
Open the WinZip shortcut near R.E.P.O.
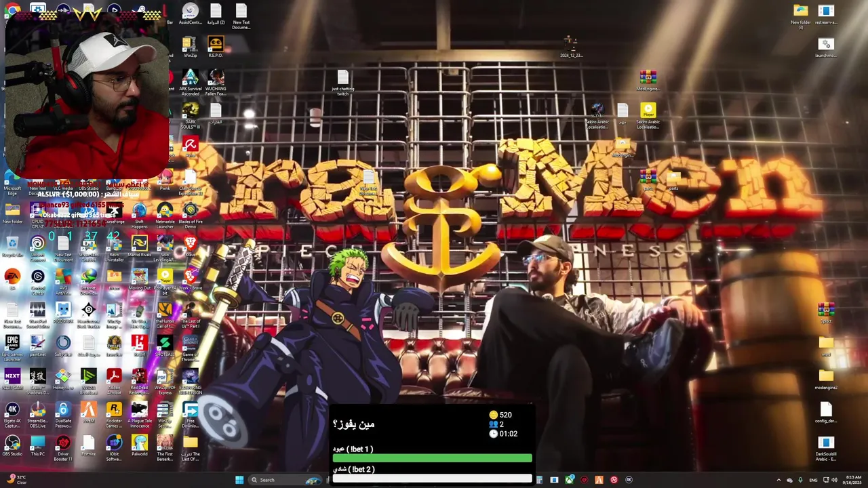click(191, 47)
